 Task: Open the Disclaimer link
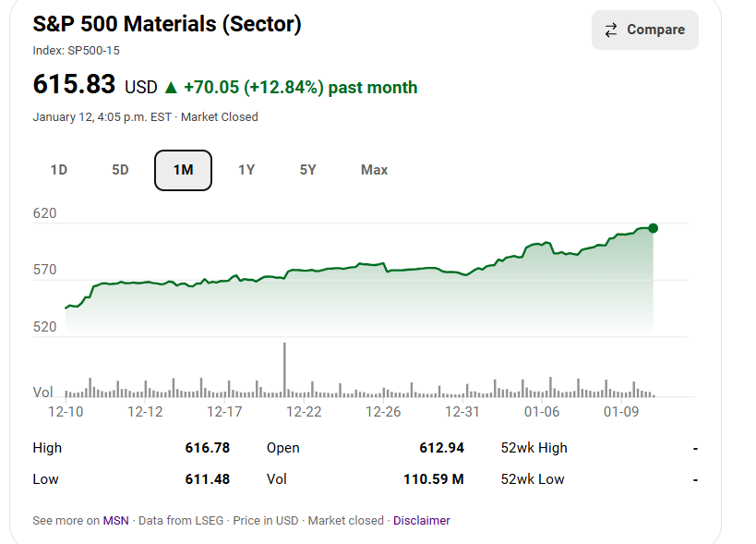pos(421,521)
